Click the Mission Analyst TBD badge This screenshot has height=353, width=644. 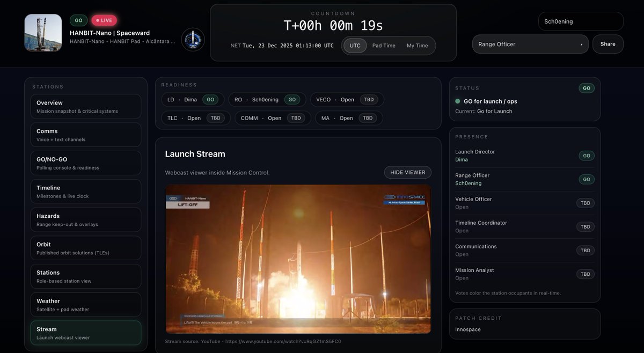click(x=586, y=274)
